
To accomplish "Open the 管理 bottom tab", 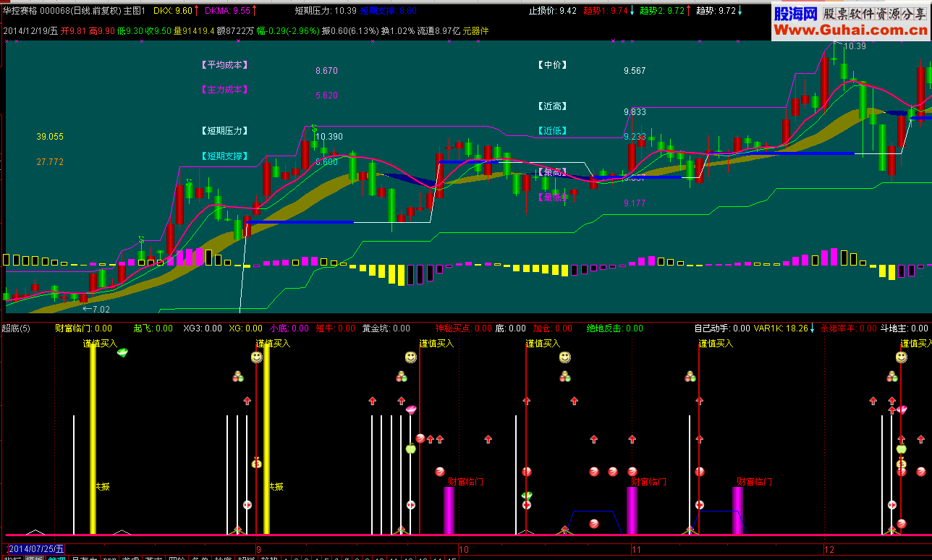I will [x=57, y=559].
